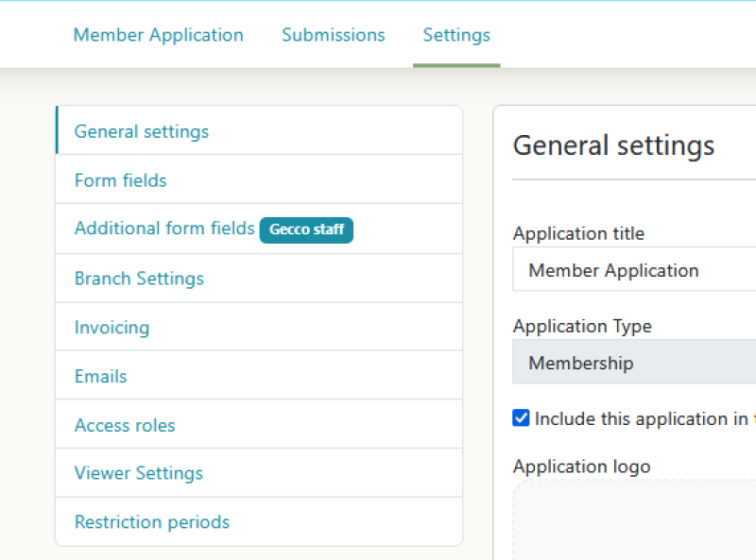756x560 pixels.
Task: Select the Settings tab
Action: point(456,35)
